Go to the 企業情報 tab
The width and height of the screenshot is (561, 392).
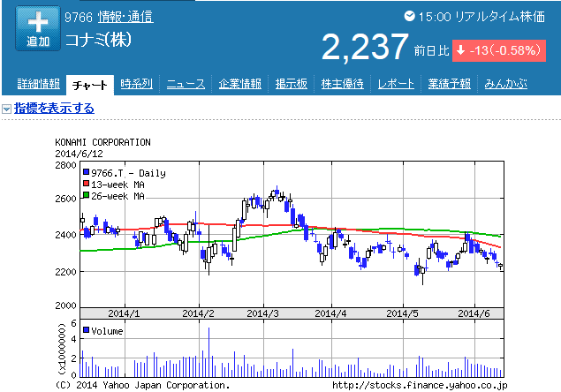(240, 84)
